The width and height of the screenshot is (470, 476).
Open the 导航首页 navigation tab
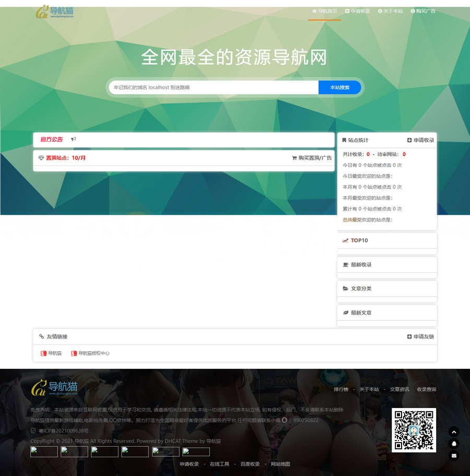click(324, 11)
